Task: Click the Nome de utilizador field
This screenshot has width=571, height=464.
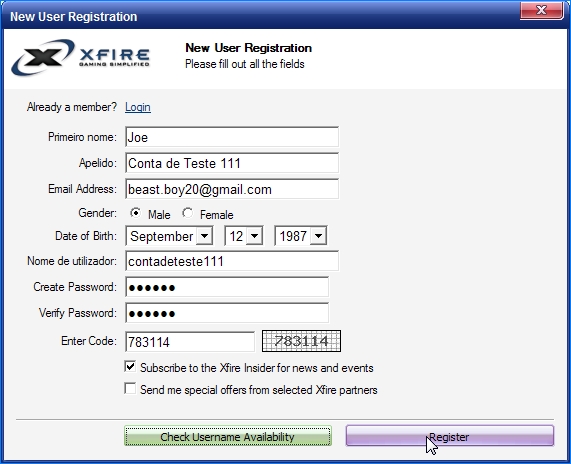Action: coord(232,261)
